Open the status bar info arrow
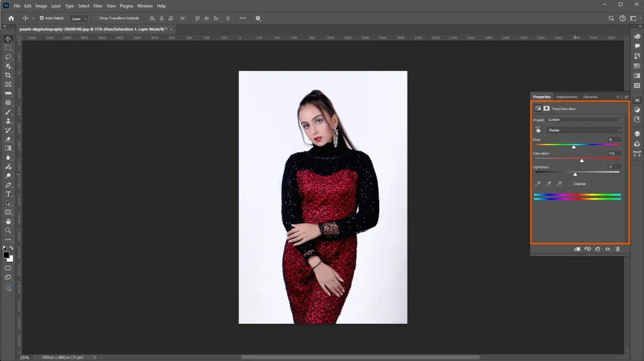Image resolution: width=644 pixels, height=361 pixels. [95, 357]
